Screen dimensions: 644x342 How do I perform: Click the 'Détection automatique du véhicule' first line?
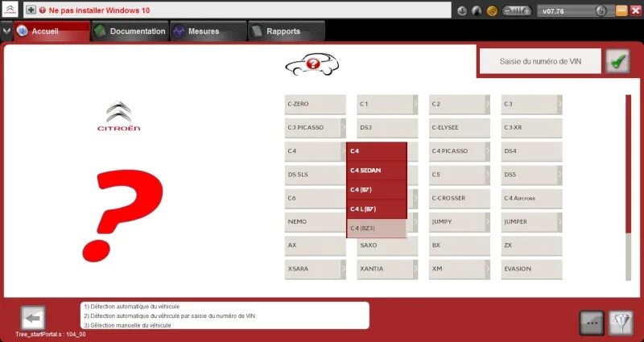(x=132, y=307)
